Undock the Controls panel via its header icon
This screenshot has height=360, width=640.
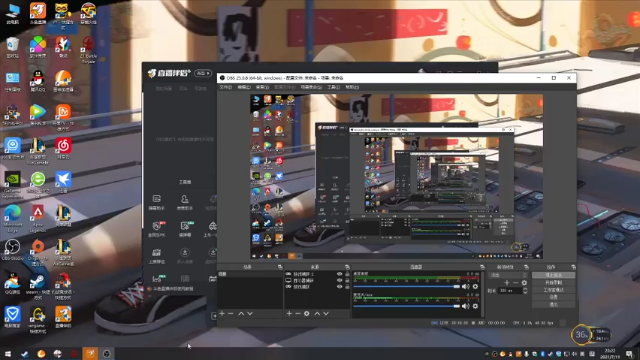pyautogui.click(x=573, y=267)
